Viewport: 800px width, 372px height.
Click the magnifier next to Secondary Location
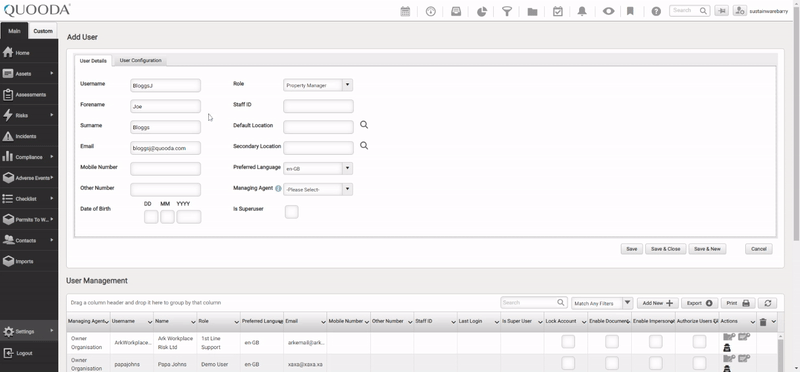click(x=364, y=145)
